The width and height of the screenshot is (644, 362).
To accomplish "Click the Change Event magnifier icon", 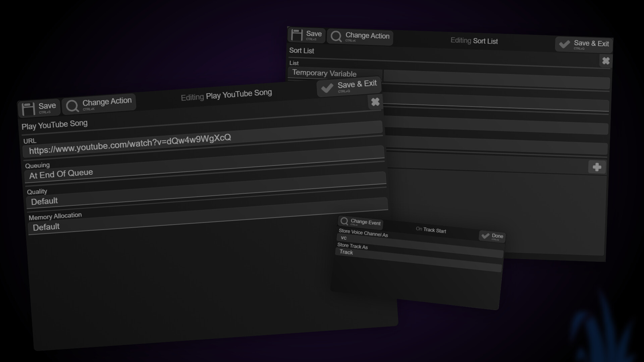I will point(344,221).
